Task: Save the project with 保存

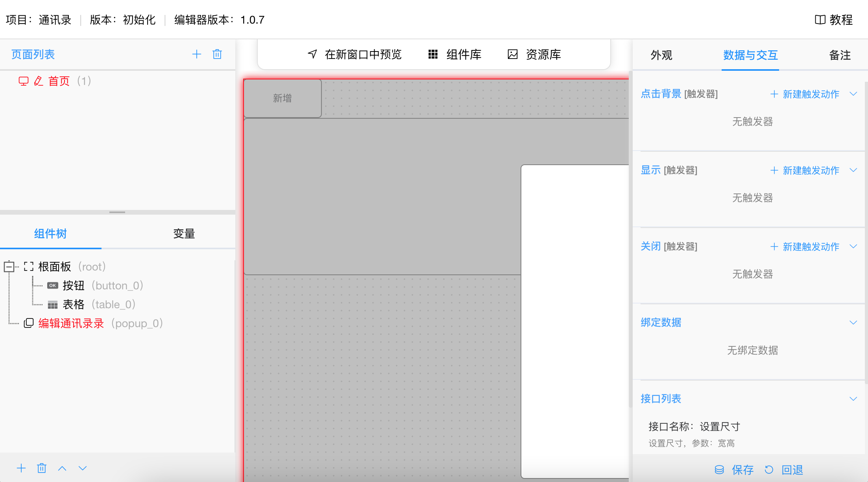Action: tap(734, 470)
